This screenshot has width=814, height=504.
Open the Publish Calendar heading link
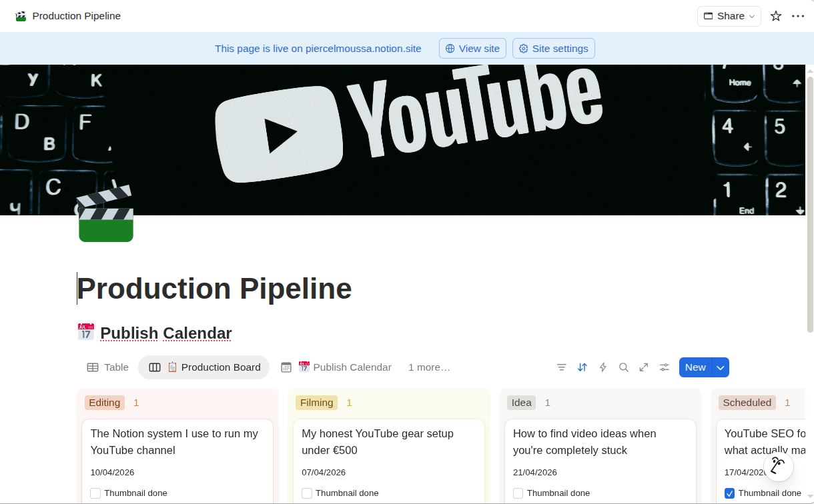click(x=166, y=333)
